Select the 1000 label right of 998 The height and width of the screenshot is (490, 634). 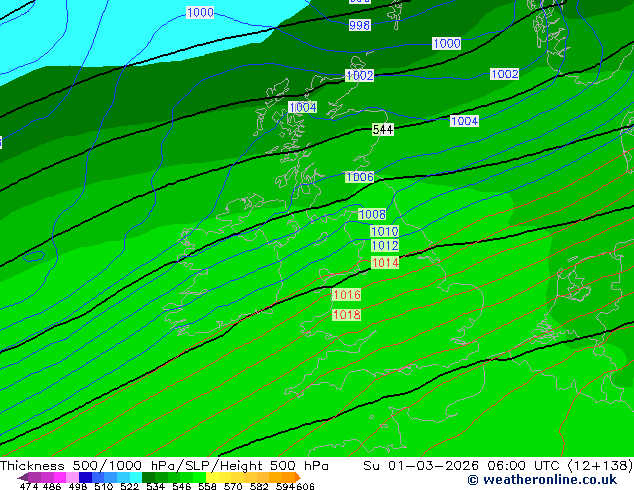point(446,43)
